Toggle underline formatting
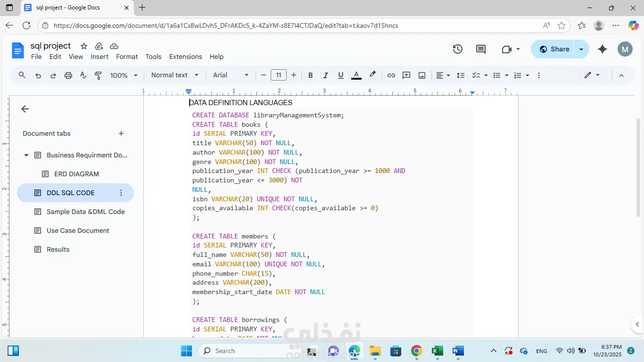This screenshot has width=644, height=362. coord(340,75)
